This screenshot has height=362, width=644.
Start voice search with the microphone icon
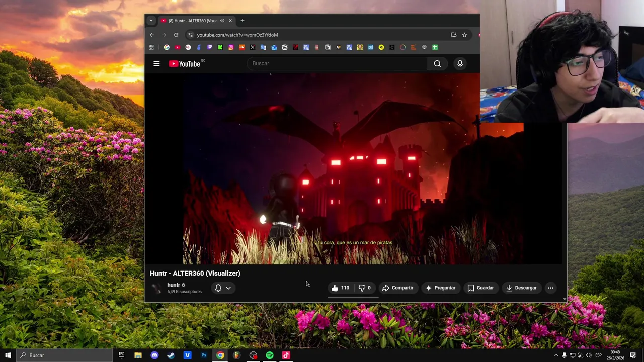click(x=460, y=64)
